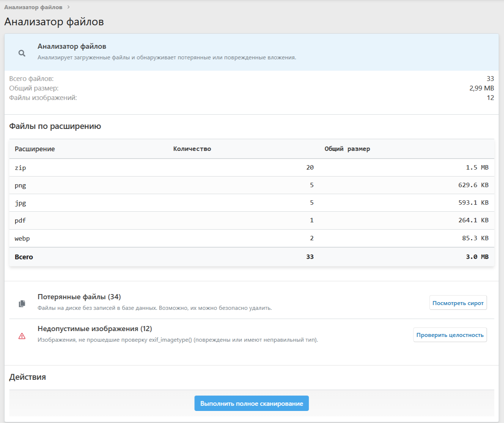Viewport: 504px width, 423px height.
Task: Click the red warning triangle icon
Action: click(x=22, y=336)
